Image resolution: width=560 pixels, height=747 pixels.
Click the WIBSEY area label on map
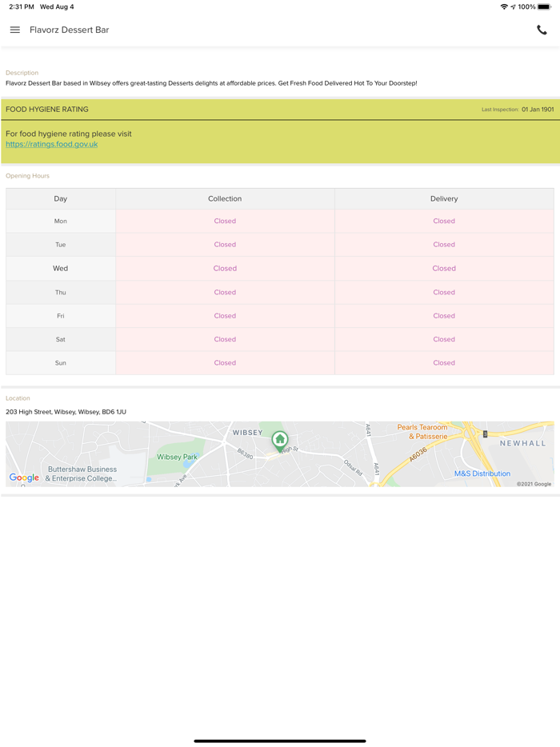247,433
